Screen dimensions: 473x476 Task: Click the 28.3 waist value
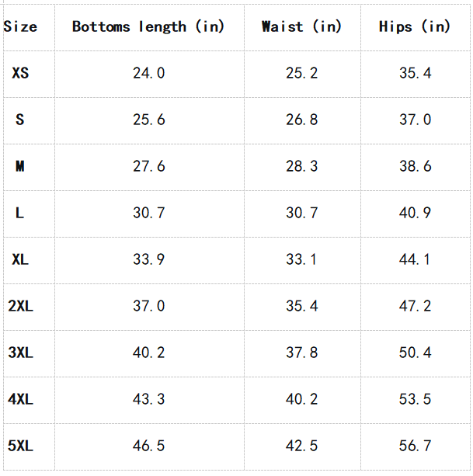(x=302, y=166)
